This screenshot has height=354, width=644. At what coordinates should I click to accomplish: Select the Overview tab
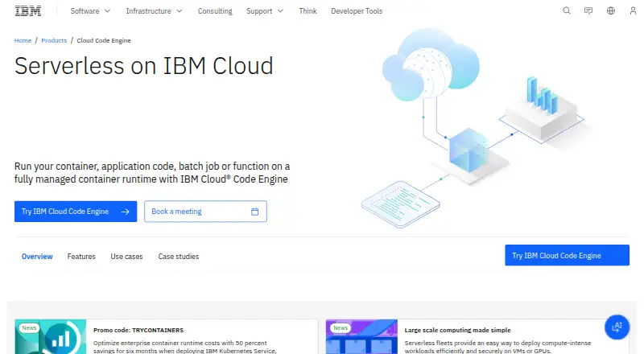tap(37, 257)
